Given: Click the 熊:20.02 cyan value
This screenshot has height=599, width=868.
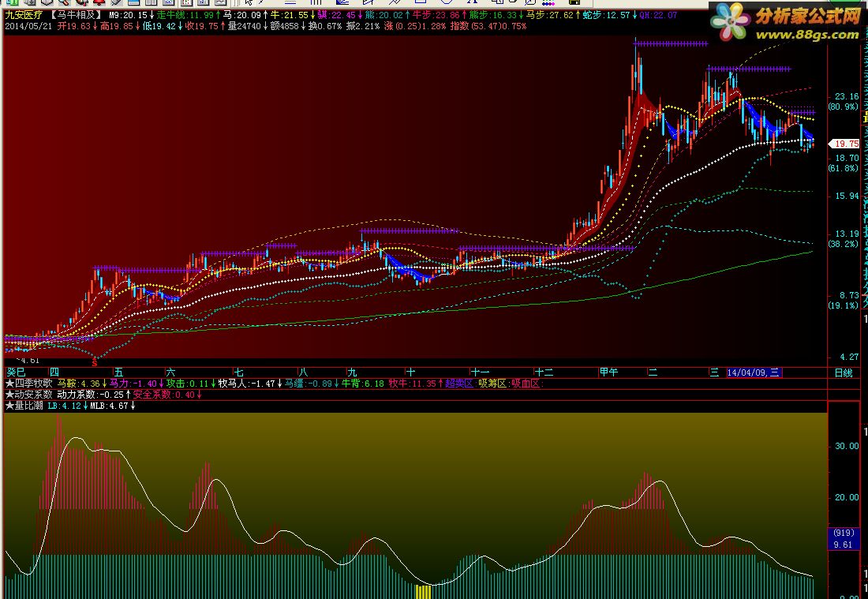Looking at the screenshot, I should (383, 16).
